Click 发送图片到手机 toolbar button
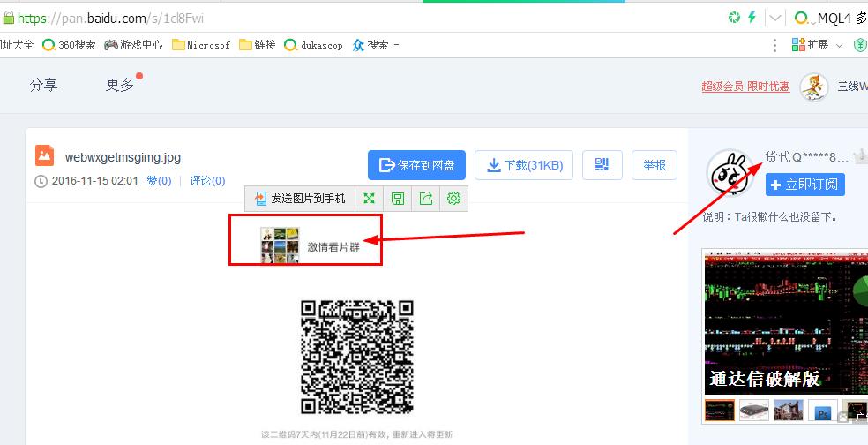This screenshot has width=868, height=445. tap(300, 199)
